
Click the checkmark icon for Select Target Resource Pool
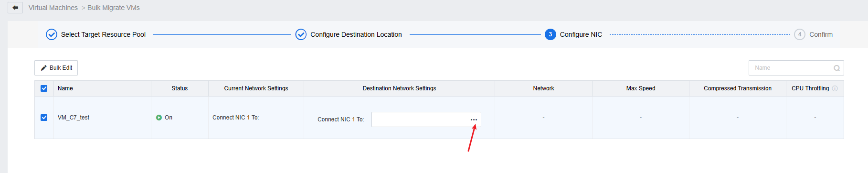coord(52,34)
